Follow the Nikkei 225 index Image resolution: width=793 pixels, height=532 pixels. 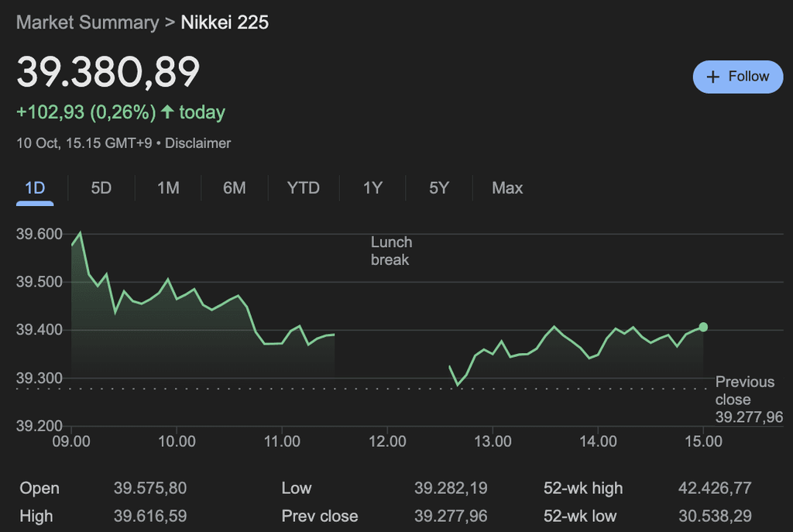click(x=738, y=77)
